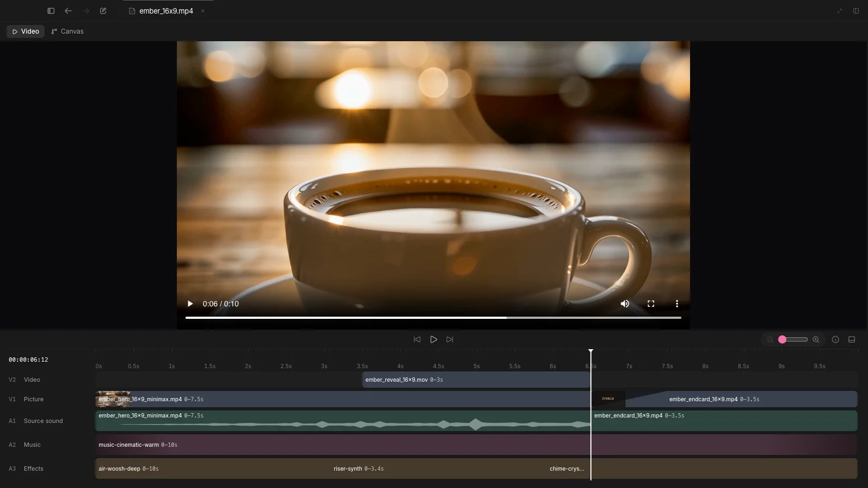The height and width of the screenshot is (488, 868).
Task: Open the timeline info icon
Action: (x=835, y=339)
